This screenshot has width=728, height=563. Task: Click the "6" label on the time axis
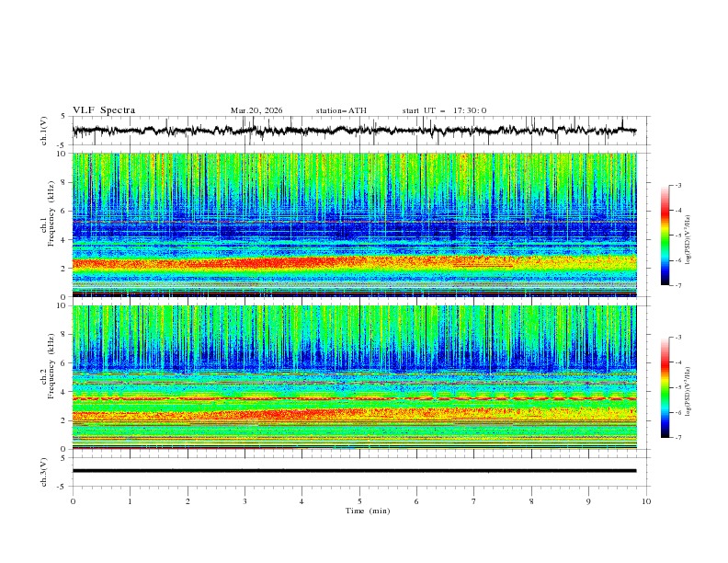(x=416, y=501)
